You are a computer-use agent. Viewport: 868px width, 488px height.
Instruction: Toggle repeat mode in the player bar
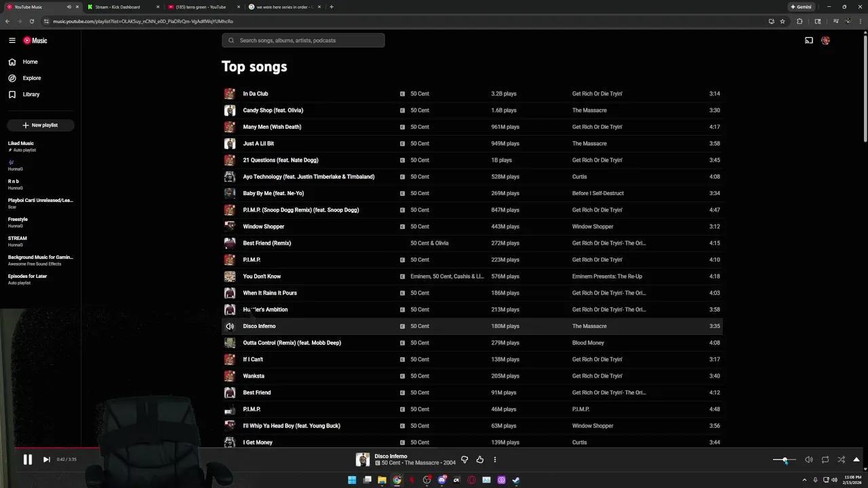click(x=825, y=460)
